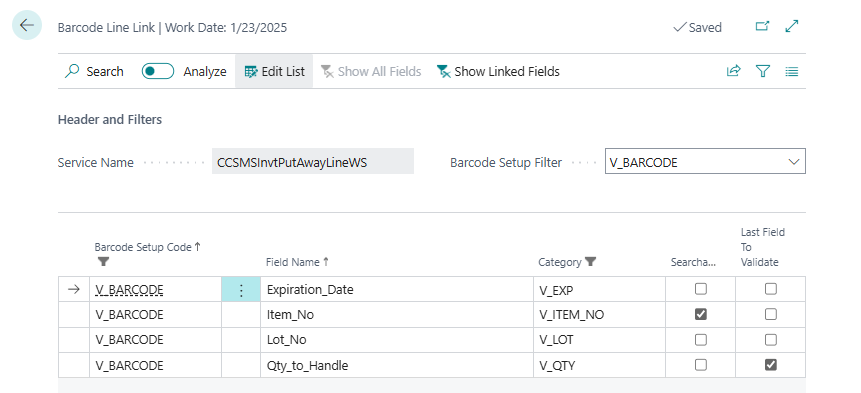Open Last Field To Validate header menu
The height and width of the screenshot is (393, 861).
point(763,247)
